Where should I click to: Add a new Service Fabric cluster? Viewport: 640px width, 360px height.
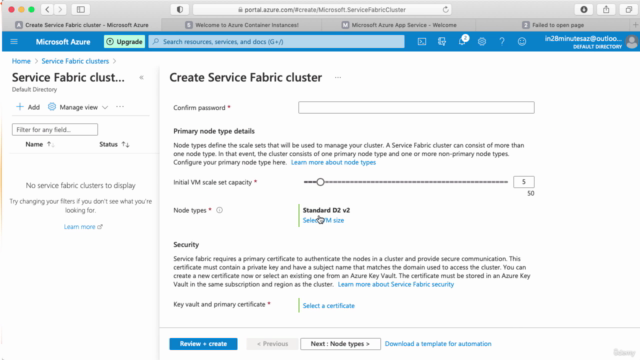28,107
